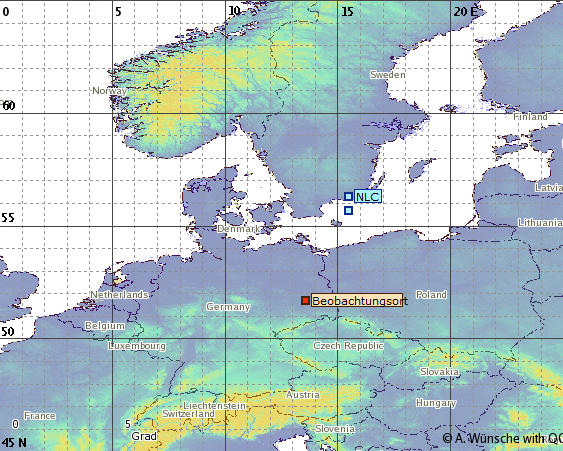Click the 20 E longitude label
The image size is (563, 451).
[x=466, y=11]
